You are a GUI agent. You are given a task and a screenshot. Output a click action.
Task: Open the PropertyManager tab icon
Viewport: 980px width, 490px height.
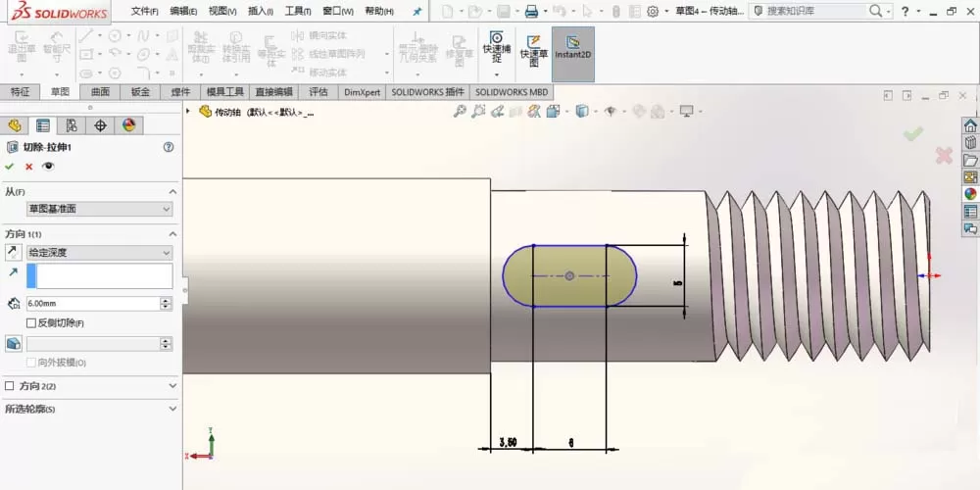tap(42, 125)
